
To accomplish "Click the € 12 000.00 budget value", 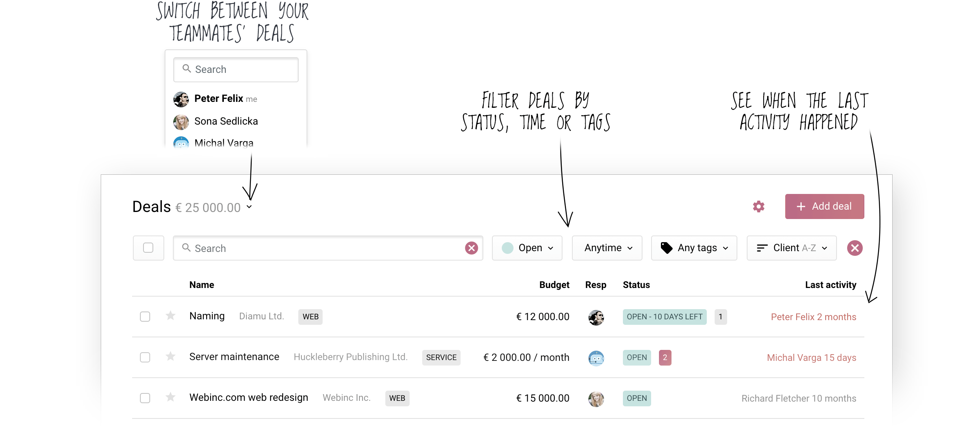I will [x=543, y=317].
